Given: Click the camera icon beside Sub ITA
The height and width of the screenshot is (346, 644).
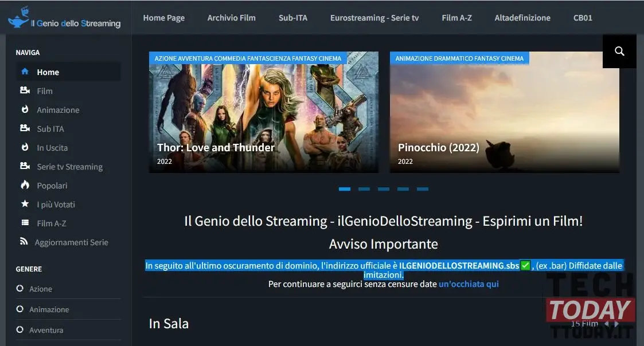Looking at the screenshot, I should 25,128.
